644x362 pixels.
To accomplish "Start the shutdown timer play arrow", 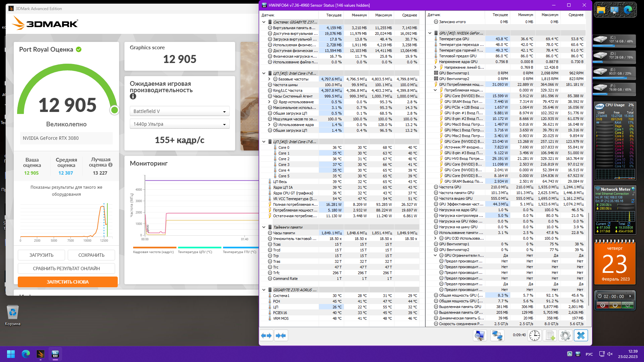I will [x=630, y=296].
